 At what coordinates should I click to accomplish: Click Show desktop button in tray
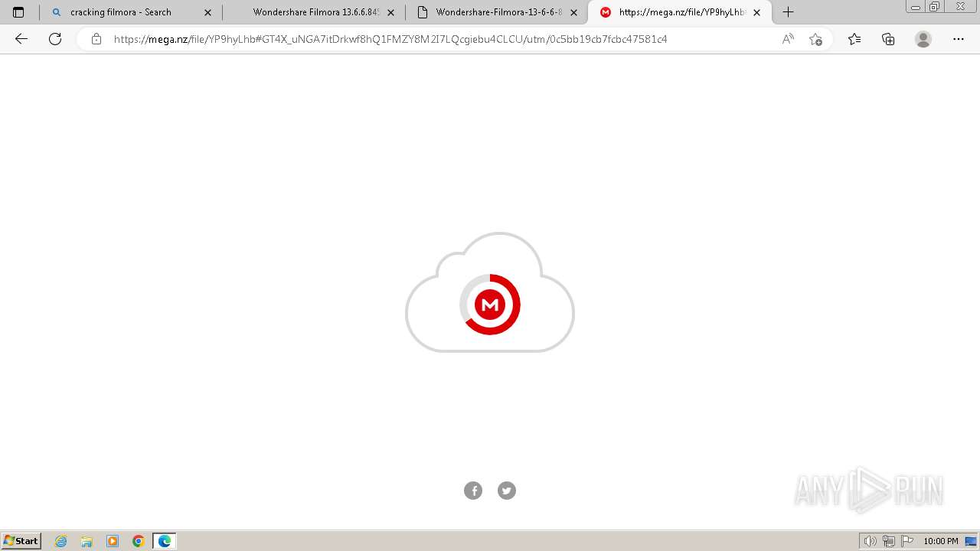click(971, 541)
